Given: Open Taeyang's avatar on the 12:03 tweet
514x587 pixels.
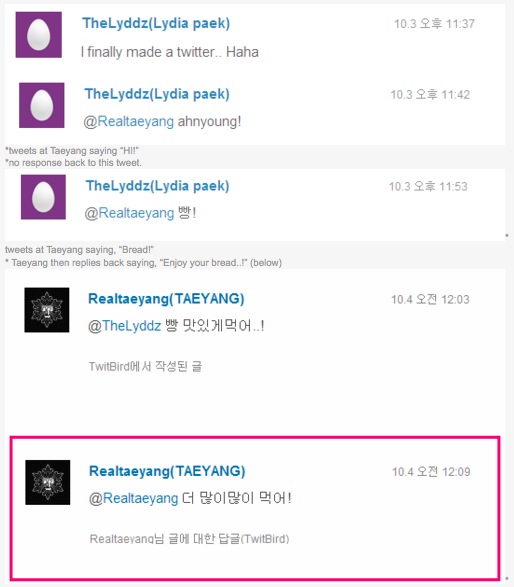Looking at the screenshot, I should [47, 310].
